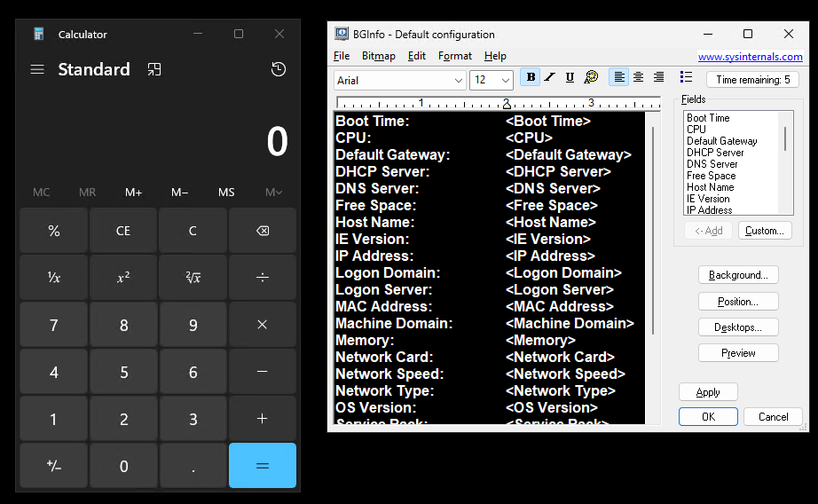This screenshot has height=504, width=818.
Task: Click the Calculator title bar app icon
Action: tap(38, 34)
